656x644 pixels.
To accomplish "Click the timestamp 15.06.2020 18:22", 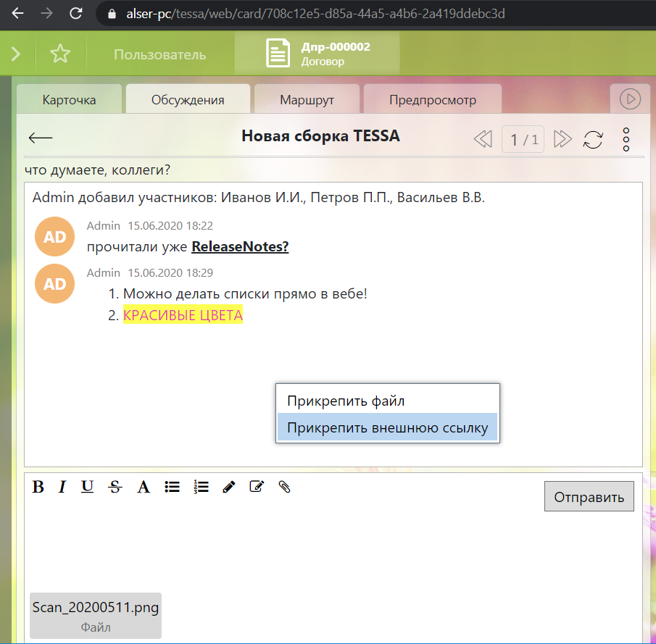I will [x=170, y=226].
